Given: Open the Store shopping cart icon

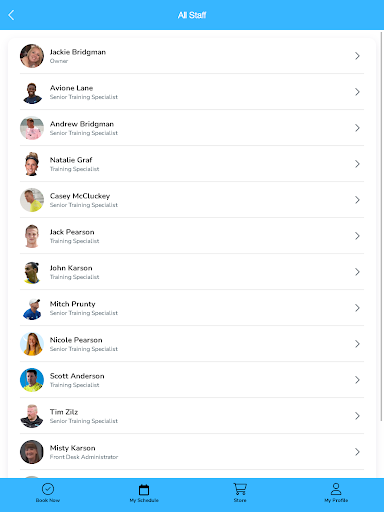Looking at the screenshot, I should (240, 489).
